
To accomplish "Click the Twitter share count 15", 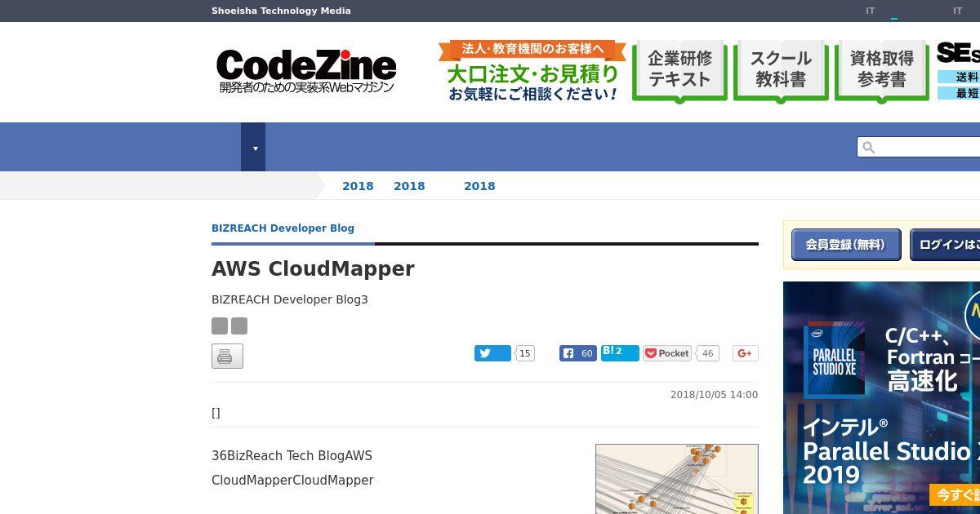I will (525, 353).
